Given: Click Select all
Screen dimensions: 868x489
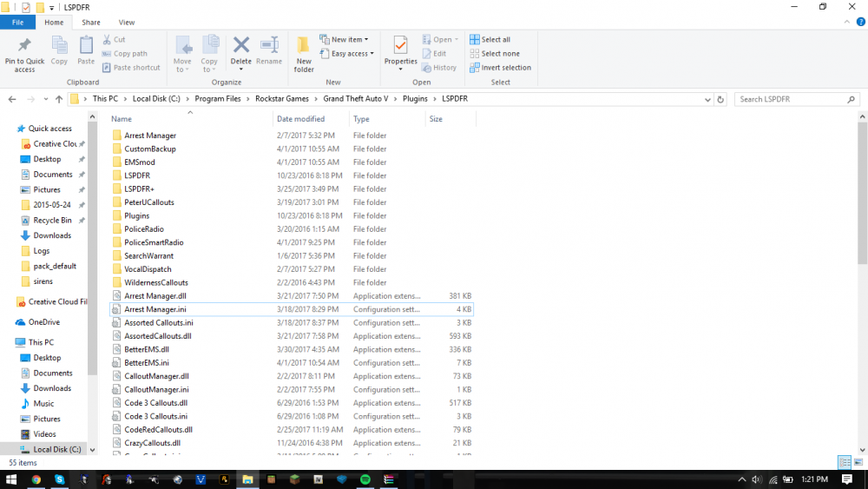Looking at the screenshot, I should pos(490,39).
